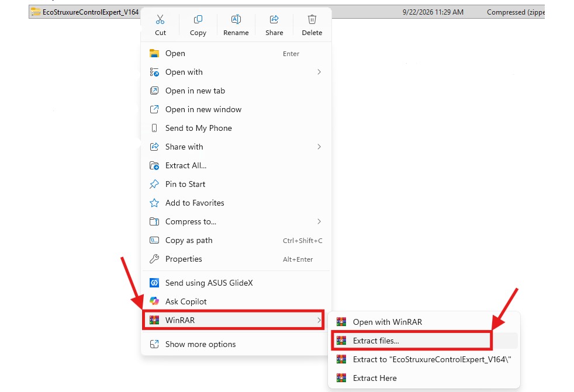The width and height of the screenshot is (574, 392).
Task: Select Add to Favorites
Action: (236, 203)
